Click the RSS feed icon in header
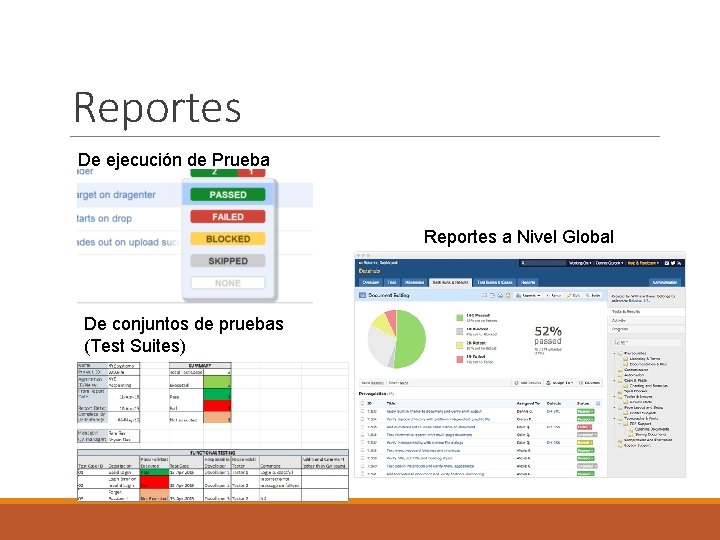This screenshot has width=720, height=540. (679, 263)
